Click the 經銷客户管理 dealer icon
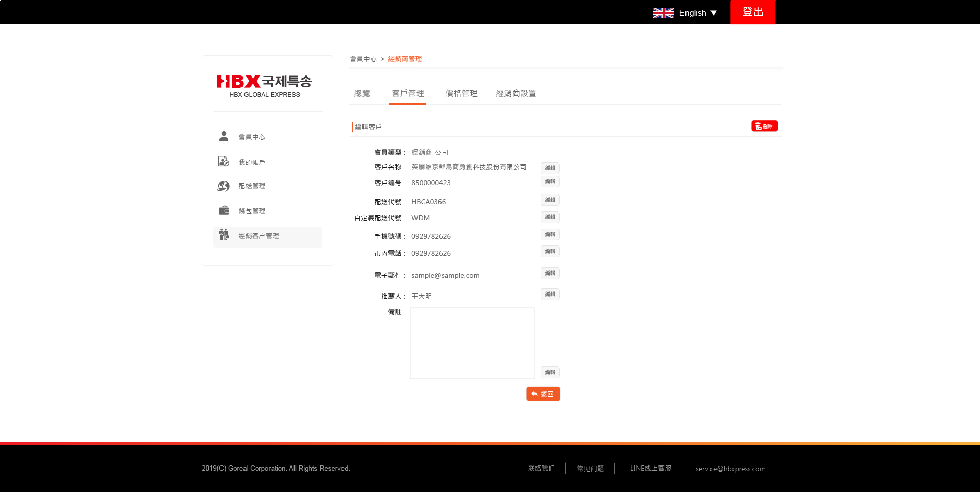This screenshot has width=980, height=492. pos(224,235)
